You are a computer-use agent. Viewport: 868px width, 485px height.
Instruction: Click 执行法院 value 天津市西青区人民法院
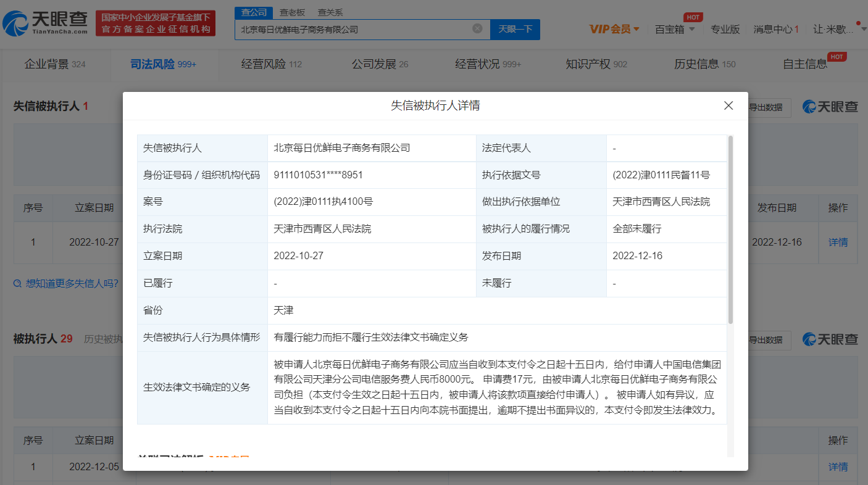tap(322, 229)
